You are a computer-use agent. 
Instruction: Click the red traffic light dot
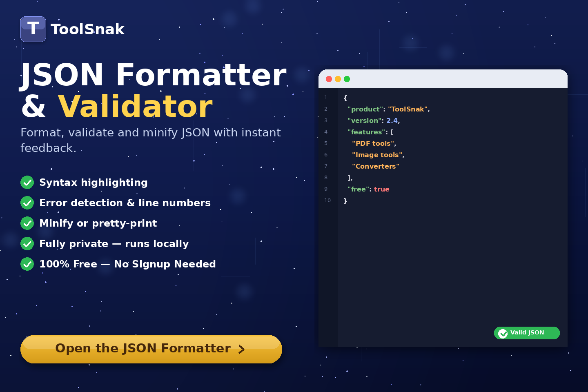[x=329, y=79]
